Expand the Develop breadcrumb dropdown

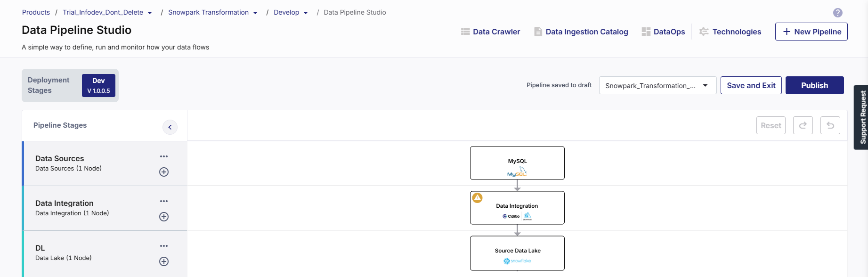tap(306, 13)
